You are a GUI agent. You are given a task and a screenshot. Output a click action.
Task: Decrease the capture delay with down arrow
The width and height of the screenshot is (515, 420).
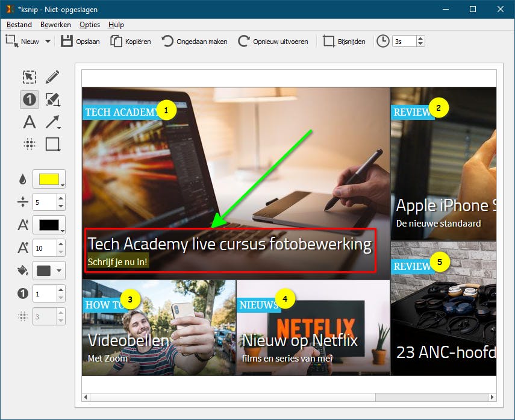point(420,45)
